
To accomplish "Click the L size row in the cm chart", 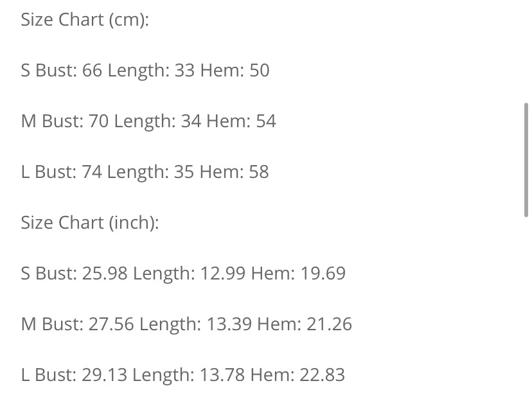I will coord(145,172).
